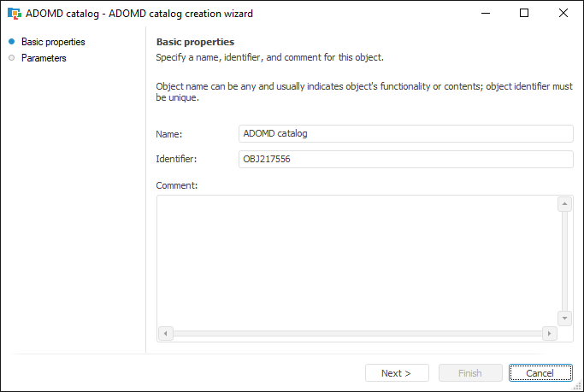Focus the Name input field
584x392 pixels.
point(405,134)
